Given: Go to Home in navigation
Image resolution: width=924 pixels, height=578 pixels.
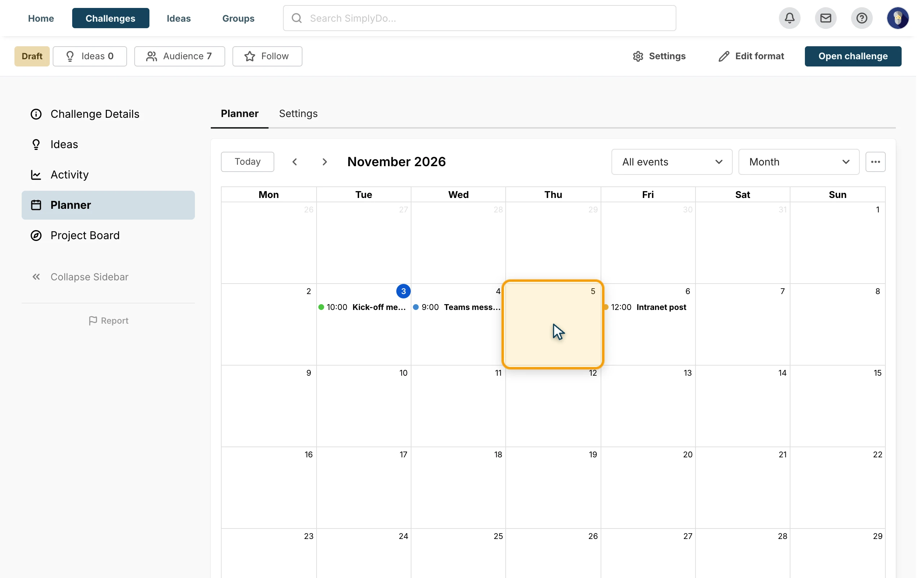Looking at the screenshot, I should click(x=41, y=18).
